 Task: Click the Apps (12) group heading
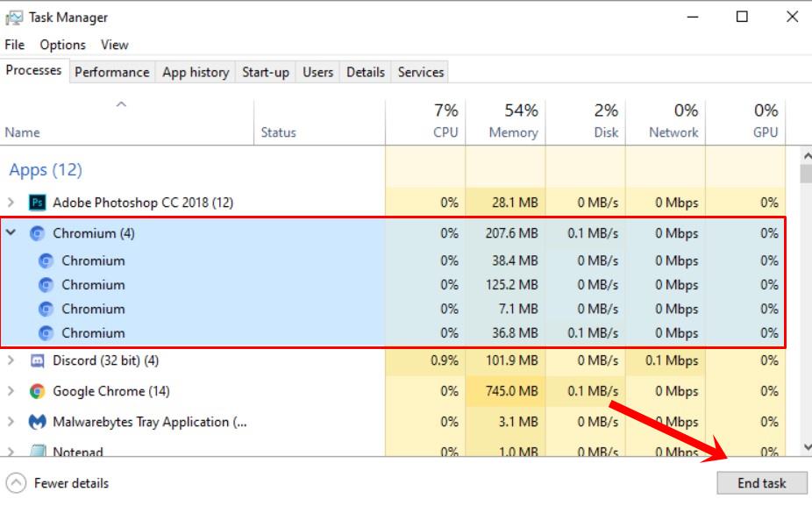[46, 170]
